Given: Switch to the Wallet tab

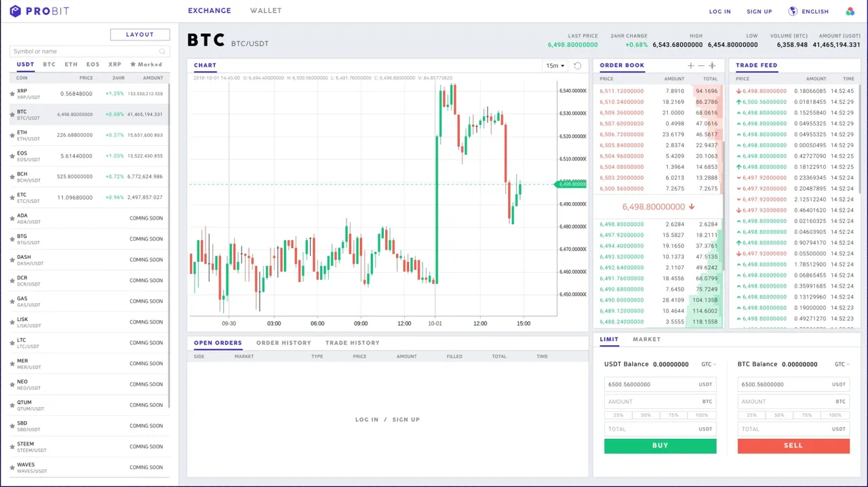Looking at the screenshot, I should [266, 11].
